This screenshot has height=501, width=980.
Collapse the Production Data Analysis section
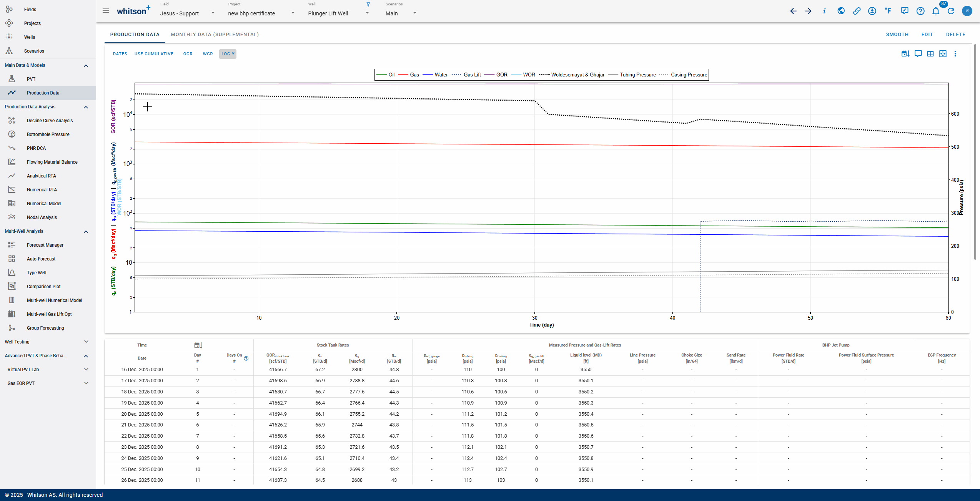pyautogui.click(x=86, y=107)
